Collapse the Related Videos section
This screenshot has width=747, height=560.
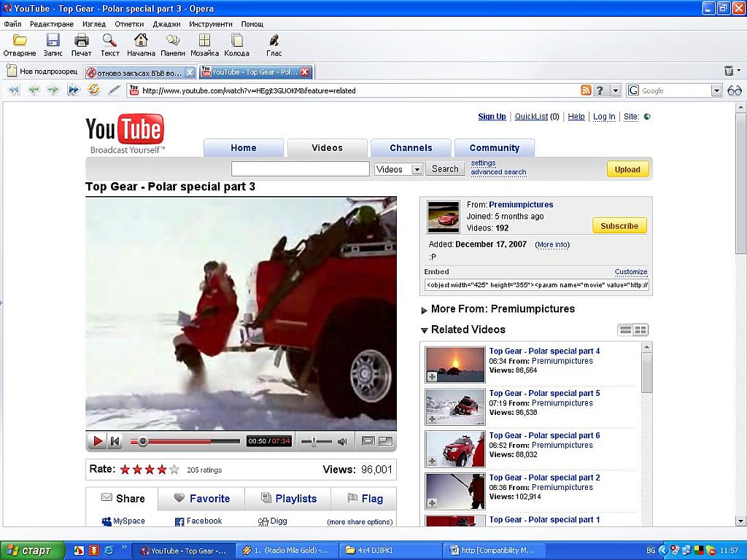pos(425,330)
